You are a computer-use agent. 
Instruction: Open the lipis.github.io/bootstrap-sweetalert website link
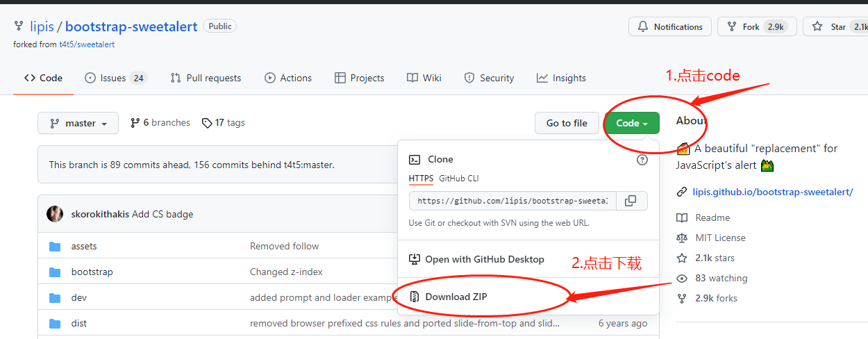[773, 192]
